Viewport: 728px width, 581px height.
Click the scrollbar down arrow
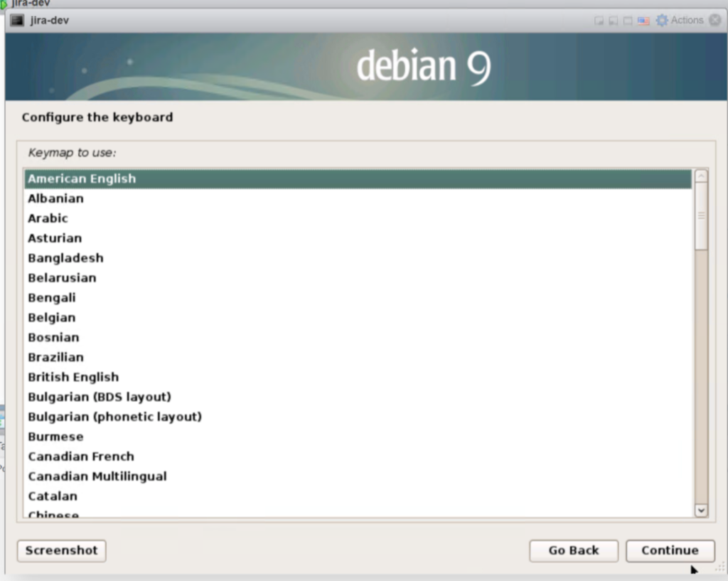[701, 510]
